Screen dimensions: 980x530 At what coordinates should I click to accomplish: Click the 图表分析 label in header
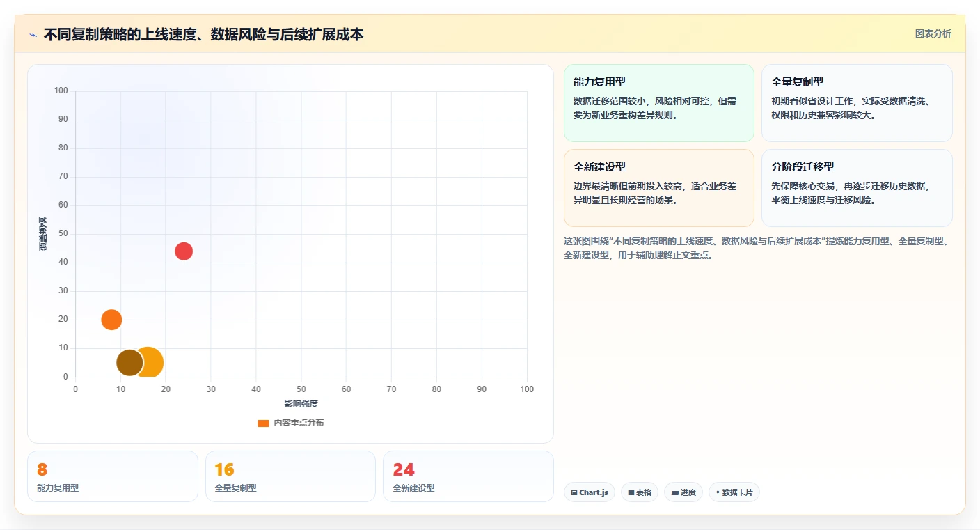coord(933,34)
